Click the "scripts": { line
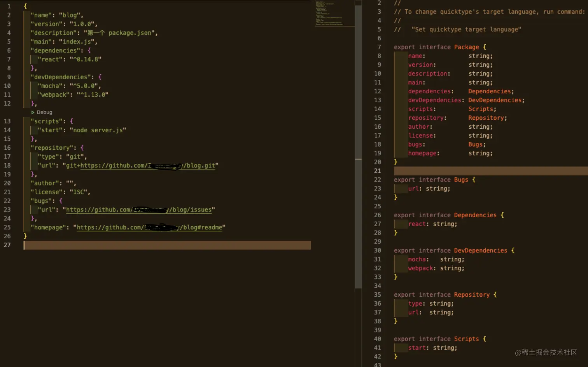Viewport: 588px width, 367px height. click(x=52, y=121)
